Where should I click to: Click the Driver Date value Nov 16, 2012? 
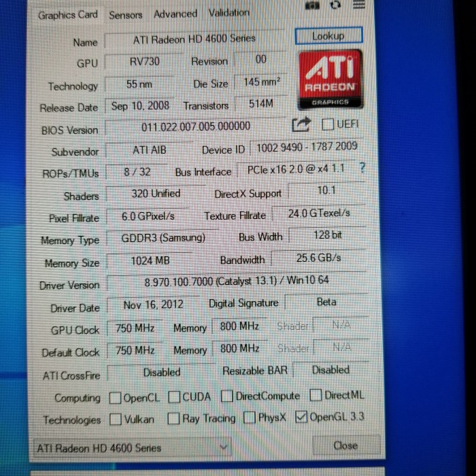pos(154,305)
